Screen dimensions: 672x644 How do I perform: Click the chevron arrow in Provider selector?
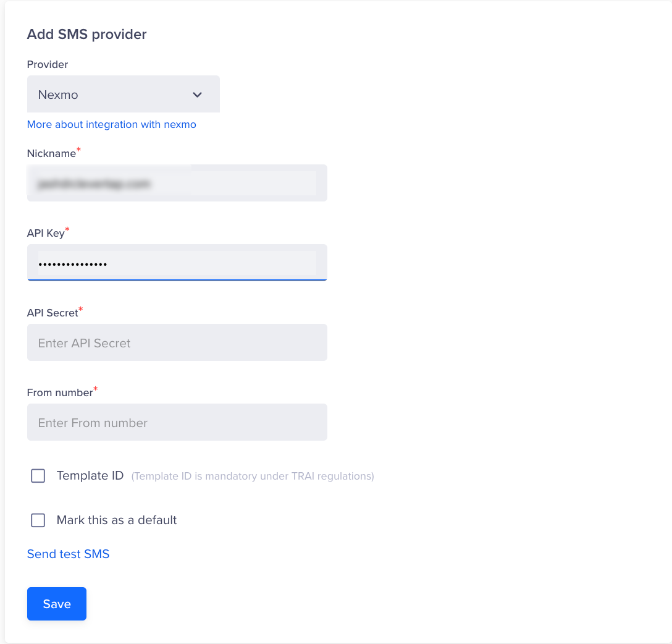(x=197, y=95)
